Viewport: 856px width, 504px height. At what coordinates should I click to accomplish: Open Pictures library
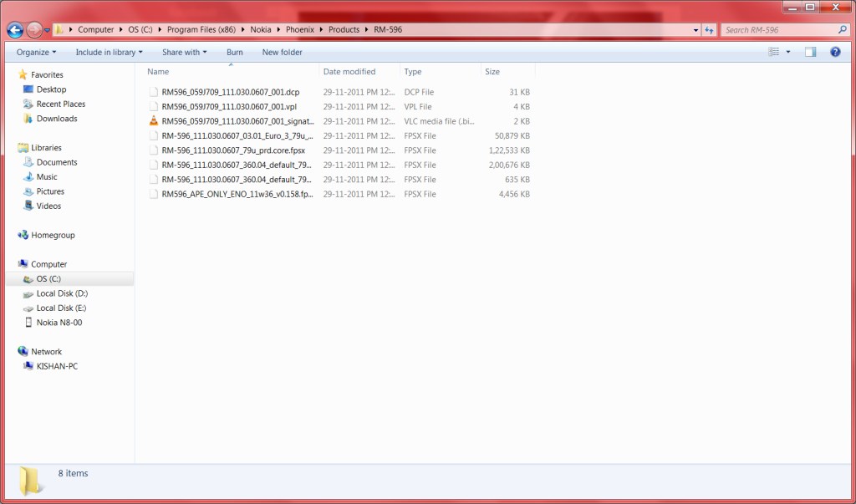50,191
